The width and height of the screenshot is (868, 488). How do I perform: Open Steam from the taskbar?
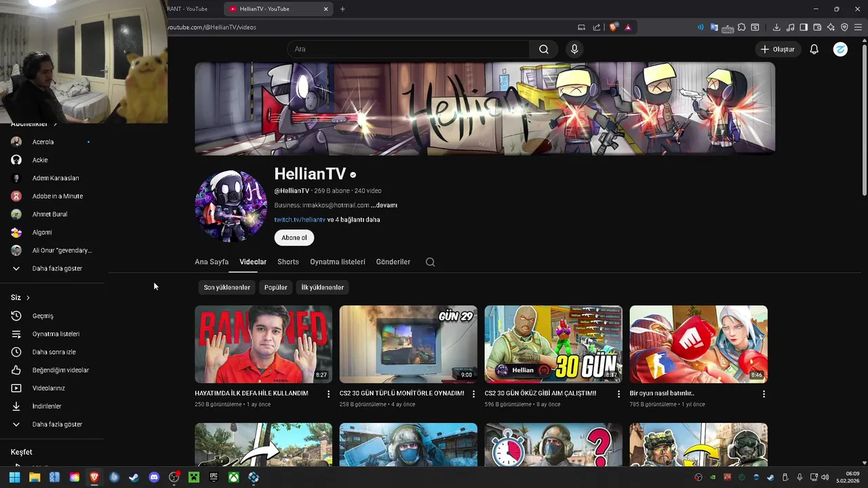click(x=134, y=477)
